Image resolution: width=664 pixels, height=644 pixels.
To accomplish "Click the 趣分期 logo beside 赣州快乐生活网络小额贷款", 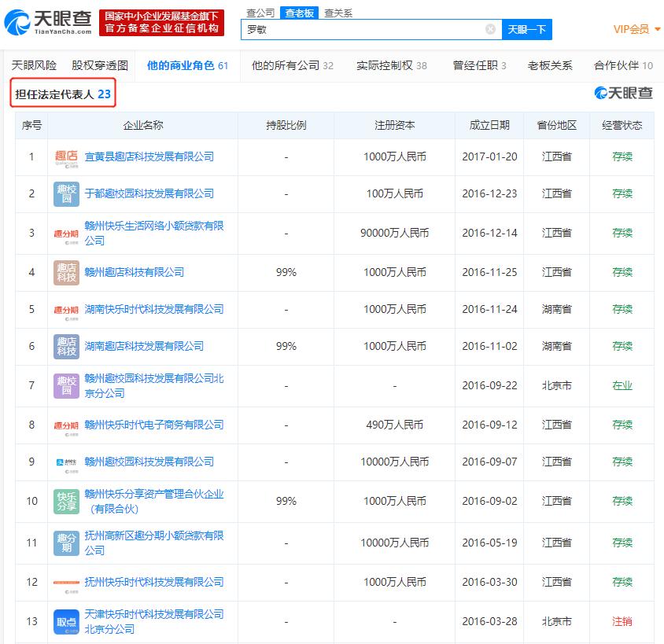I will coord(66,232).
